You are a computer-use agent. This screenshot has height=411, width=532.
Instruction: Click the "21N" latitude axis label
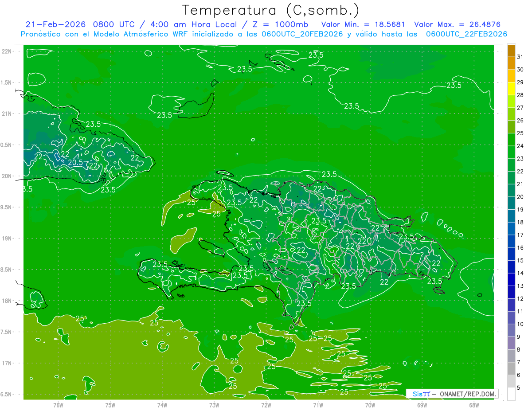pyautogui.click(x=7, y=114)
